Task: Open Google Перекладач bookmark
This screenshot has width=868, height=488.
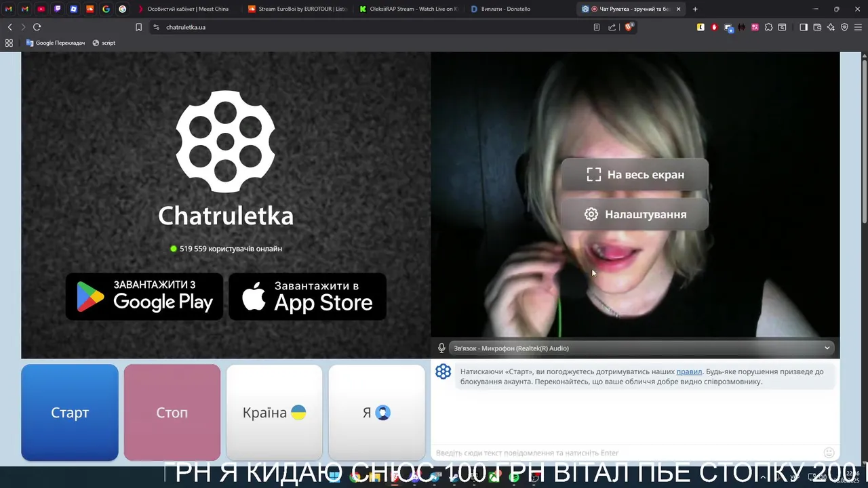Action: tap(56, 43)
